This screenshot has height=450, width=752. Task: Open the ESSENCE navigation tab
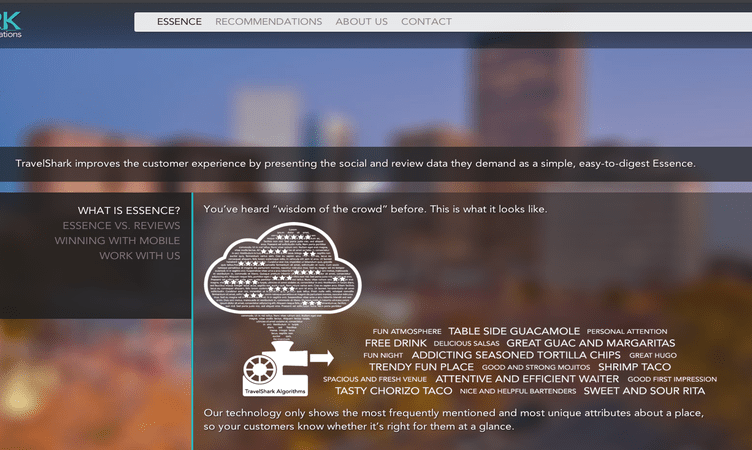[x=179, y=22]
